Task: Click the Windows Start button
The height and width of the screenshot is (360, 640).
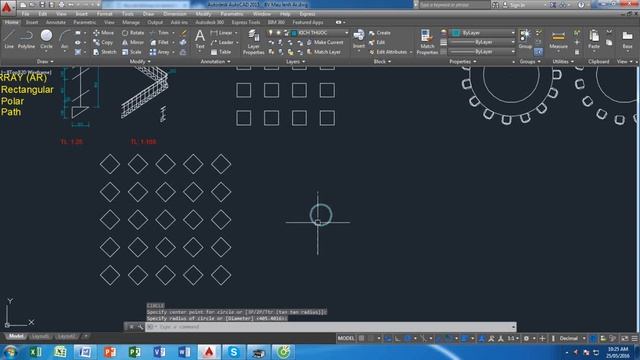Action: (9, 352)
